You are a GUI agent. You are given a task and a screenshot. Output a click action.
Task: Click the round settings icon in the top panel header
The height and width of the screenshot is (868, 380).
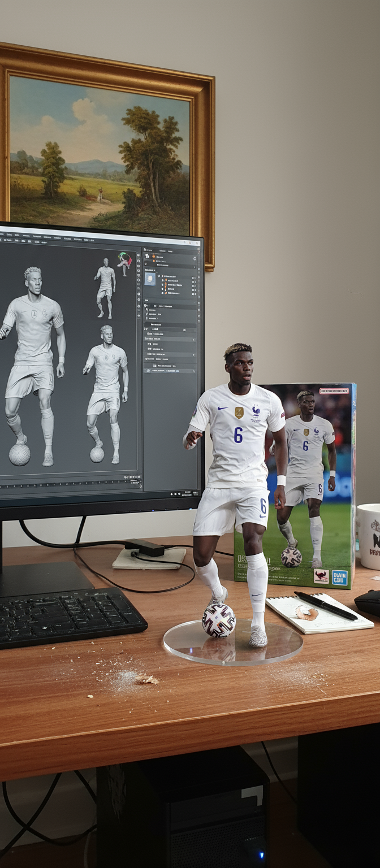pyautogui.click(x=195, y=258)
